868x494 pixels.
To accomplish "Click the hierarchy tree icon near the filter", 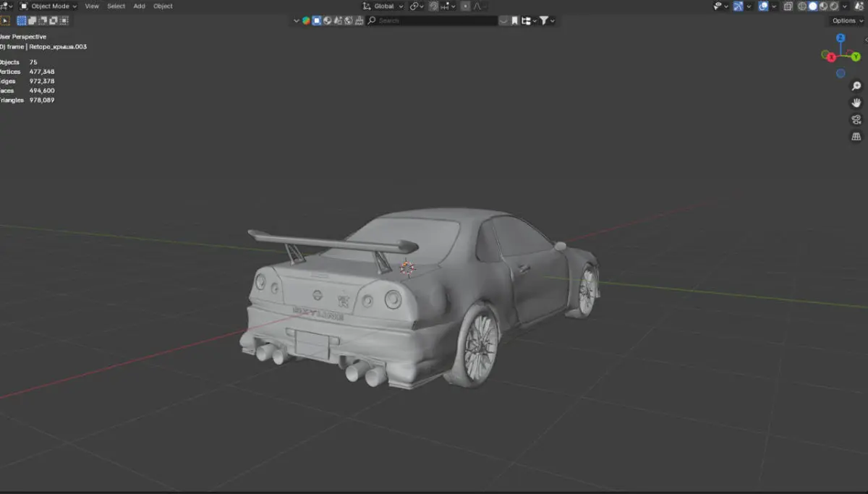I will point(526,21).
